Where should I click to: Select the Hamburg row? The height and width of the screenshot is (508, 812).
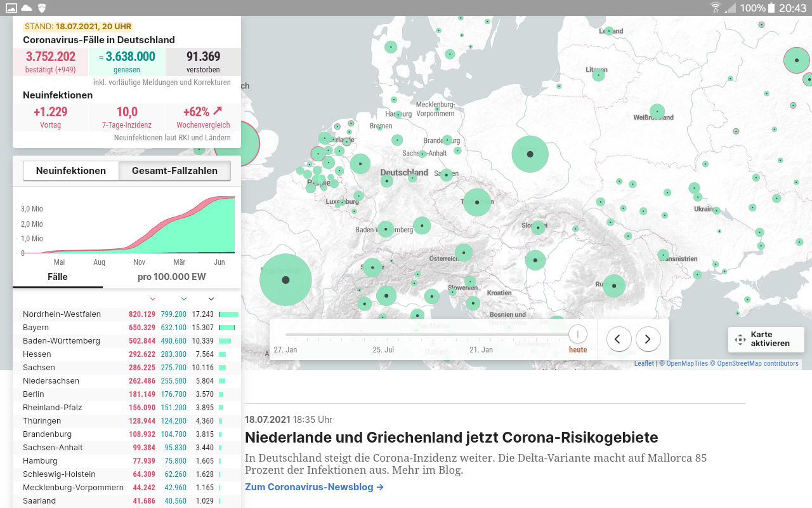coord(127,461)
